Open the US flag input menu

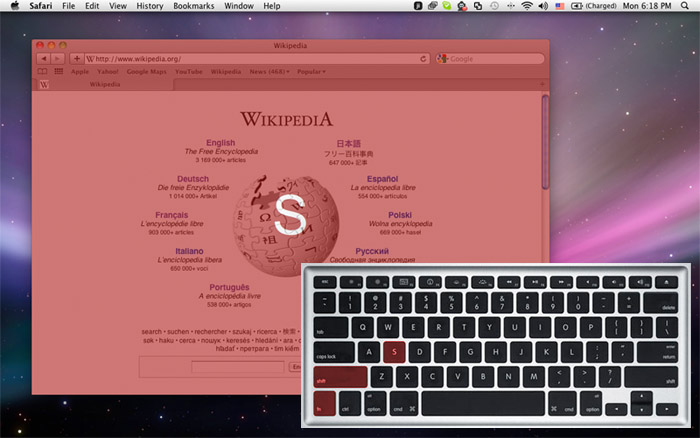(559, 6)
